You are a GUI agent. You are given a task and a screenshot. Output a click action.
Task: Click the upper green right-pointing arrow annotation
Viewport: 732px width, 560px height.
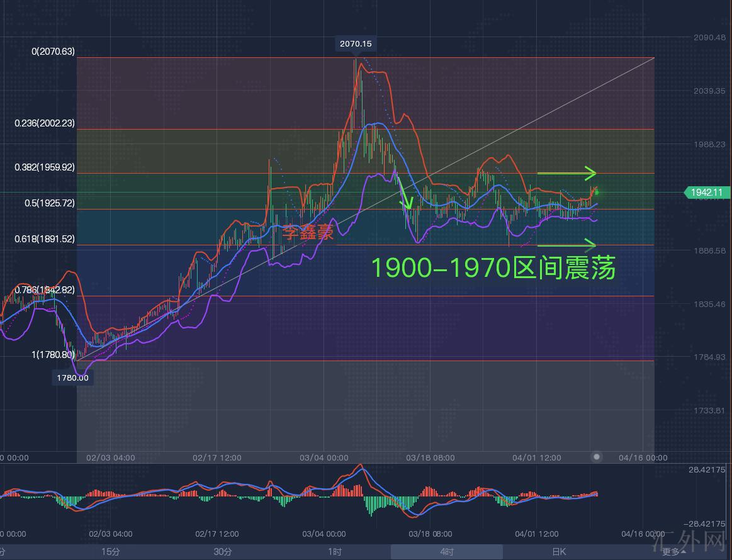(x=565, y=172)
